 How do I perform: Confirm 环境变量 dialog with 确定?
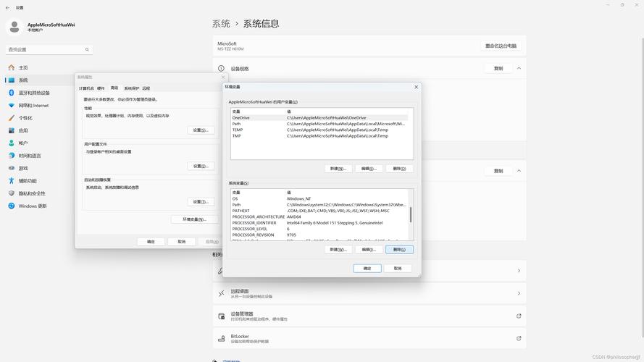(x=367, y=269)
